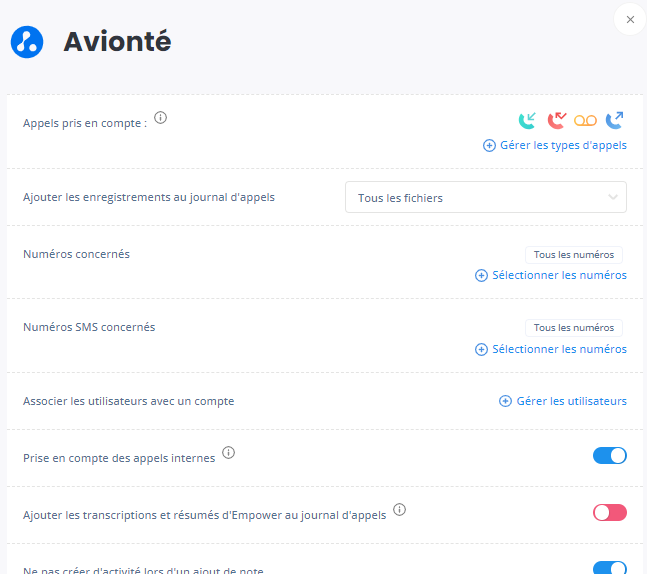Click the Avionté title text
The height and width of the screenshot is (574, 647).
[x=117, y=41]
